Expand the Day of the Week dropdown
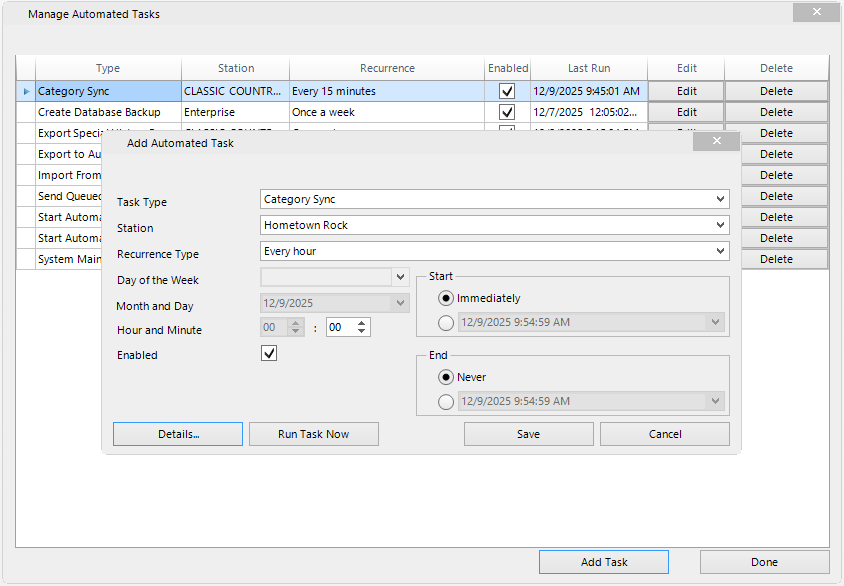Screen dimensions: 844x586 400,276
